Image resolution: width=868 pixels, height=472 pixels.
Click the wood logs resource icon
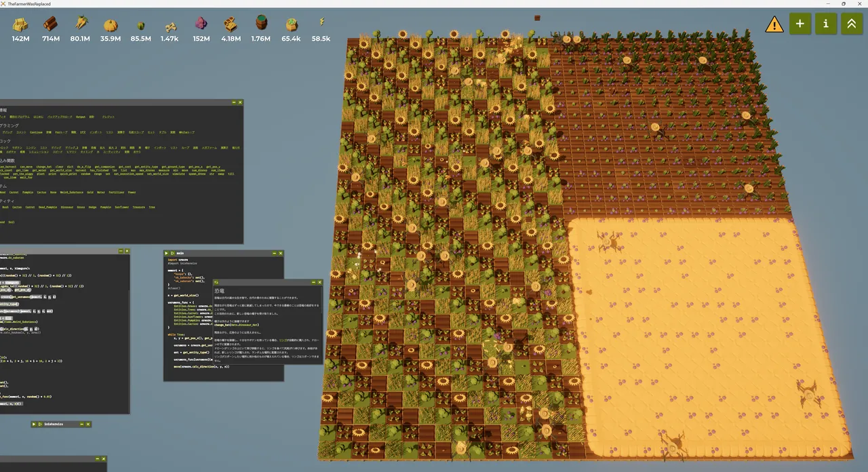coord(51,25)
